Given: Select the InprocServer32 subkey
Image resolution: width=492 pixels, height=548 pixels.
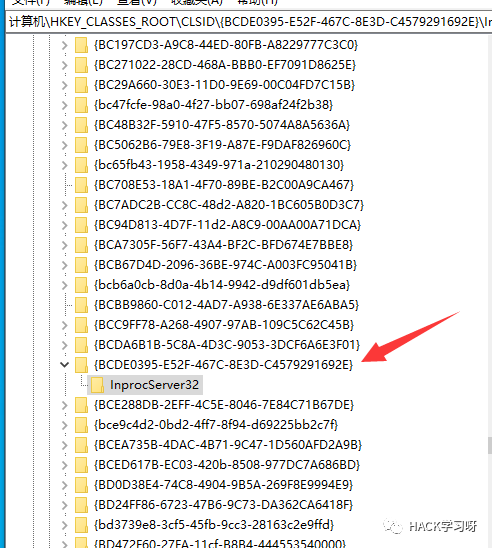Looking at the screenshot, I should pos(154,385).
